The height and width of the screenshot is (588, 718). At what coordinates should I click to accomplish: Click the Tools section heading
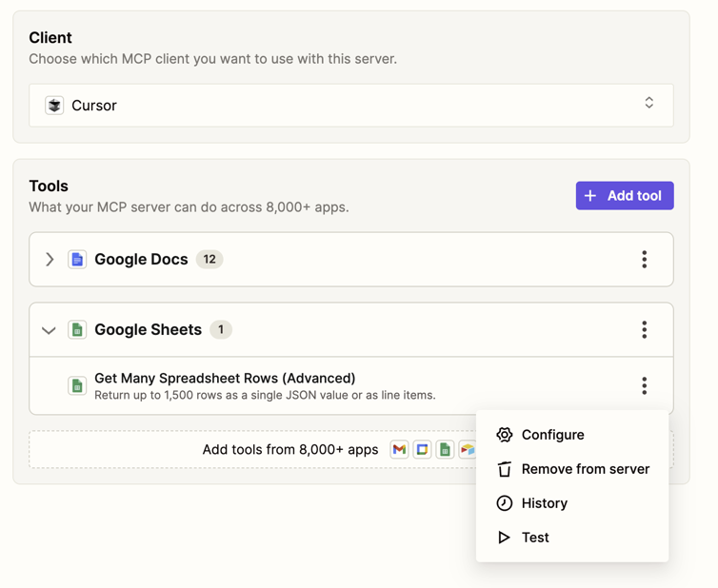(x=49, y=186)
